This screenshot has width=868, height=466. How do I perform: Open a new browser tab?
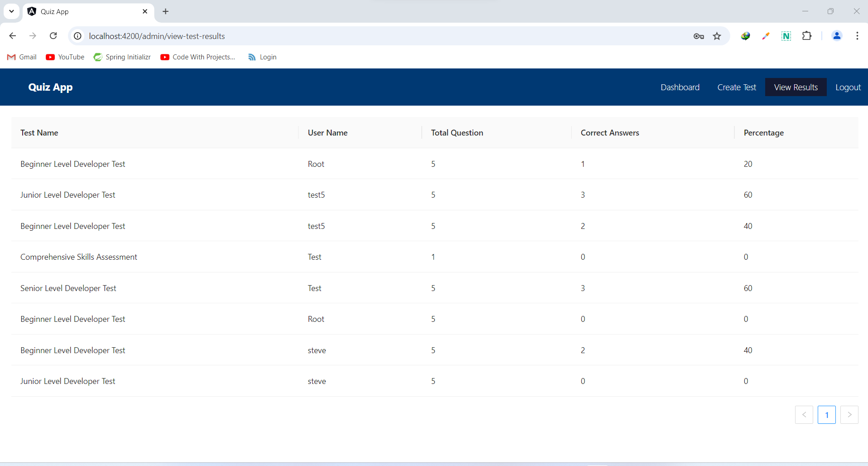point(165,11)
